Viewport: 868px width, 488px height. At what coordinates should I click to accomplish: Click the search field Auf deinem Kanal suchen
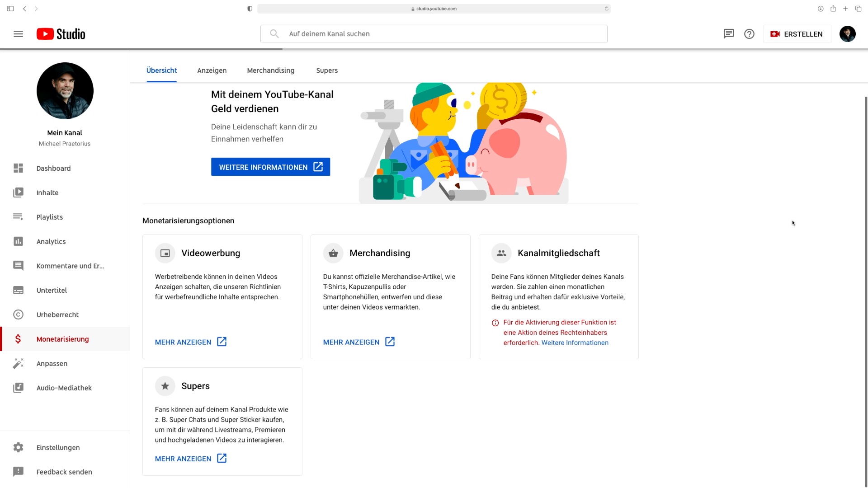[x=434, y=34]
